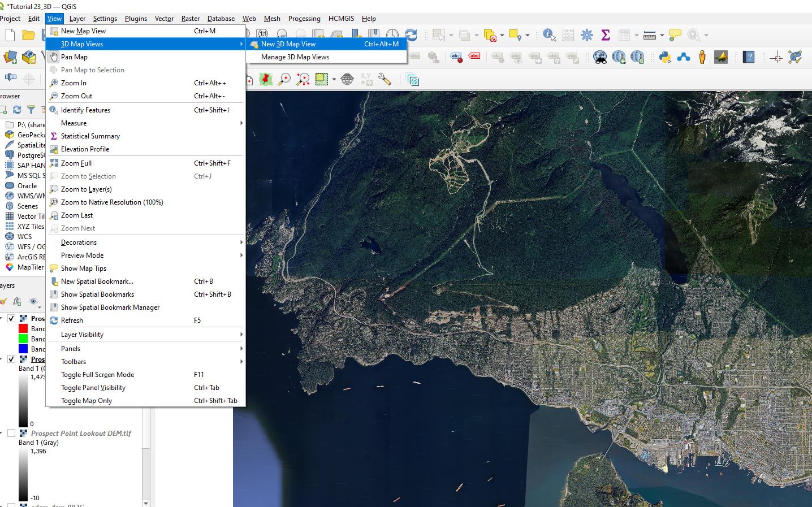This screenshot has width=812, height=507.
Task: Open the Show Map Tips icon
Action: tap(675, 35)
